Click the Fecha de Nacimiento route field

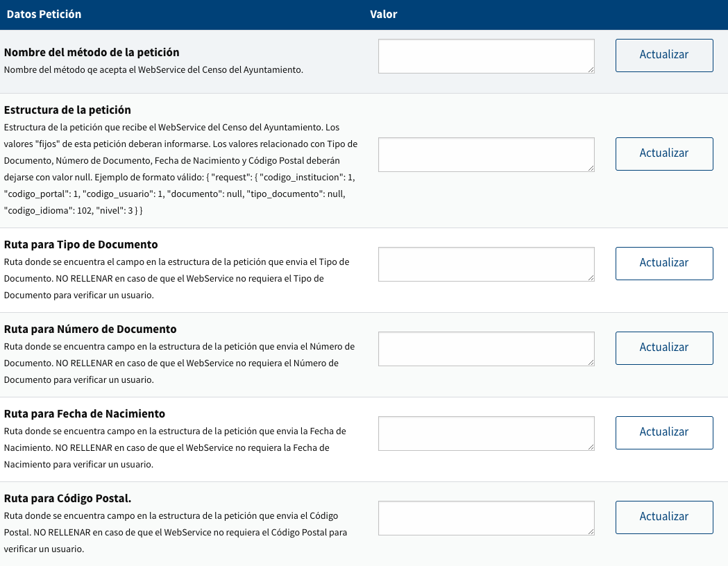[x=486, y=433]
